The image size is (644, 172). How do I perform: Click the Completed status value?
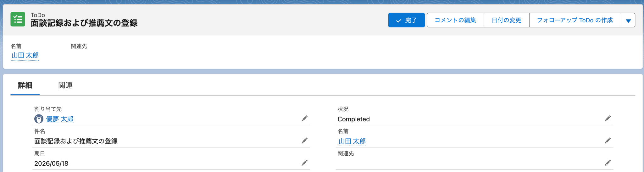tap(354, 119)
